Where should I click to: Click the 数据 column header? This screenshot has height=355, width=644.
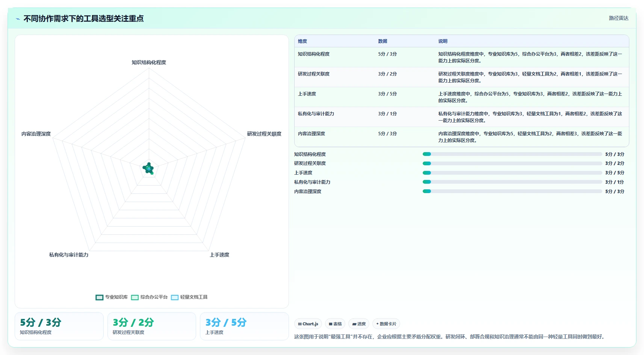[x=382, y=41]
